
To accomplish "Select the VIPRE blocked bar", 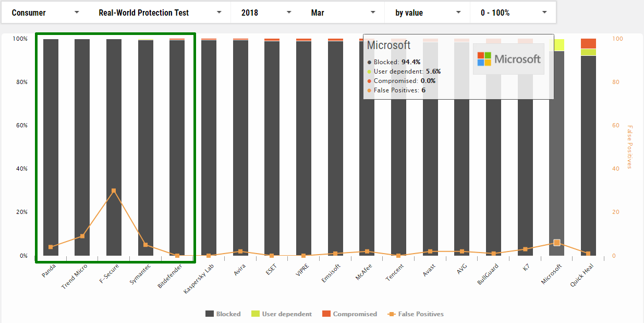I will (x=303, y=148).
